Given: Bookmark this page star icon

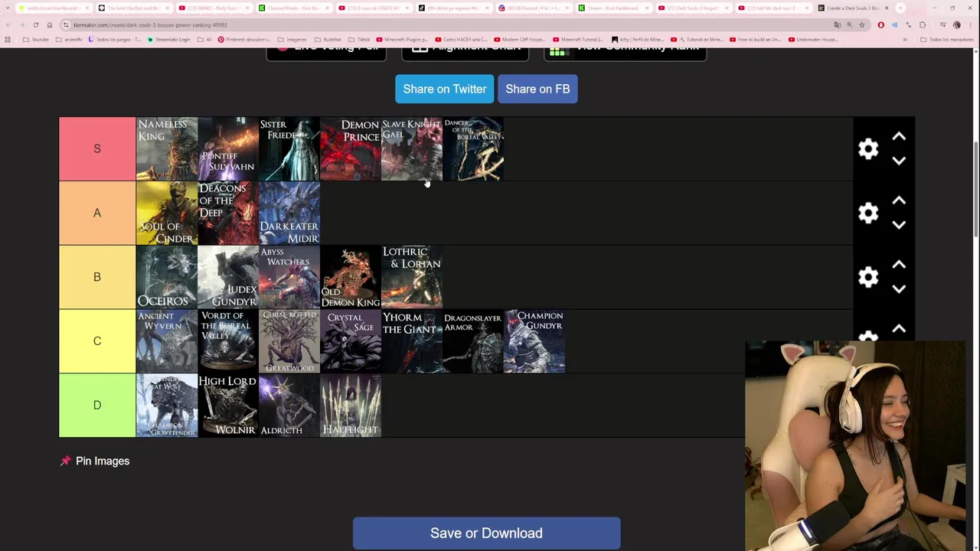Looking at the screenshot, I should (x=861, y=25).
